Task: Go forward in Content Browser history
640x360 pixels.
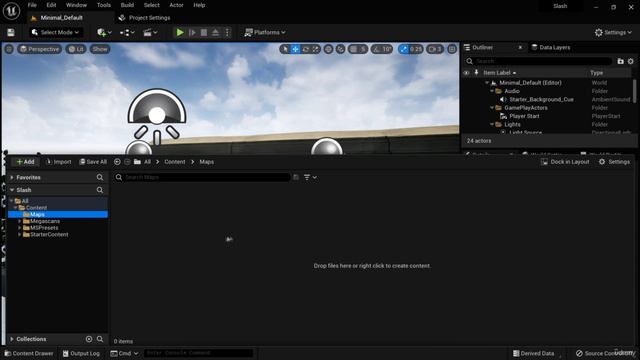Action: click(127, 162)
